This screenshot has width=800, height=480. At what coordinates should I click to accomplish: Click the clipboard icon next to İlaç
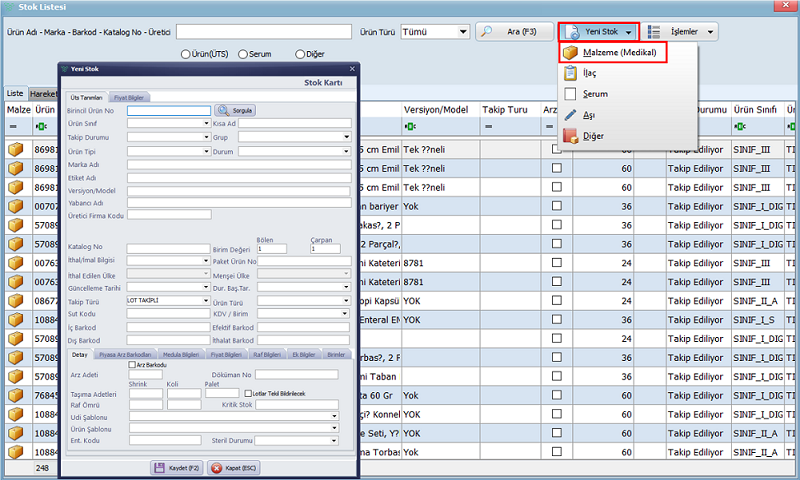click(x=570, y=73)
